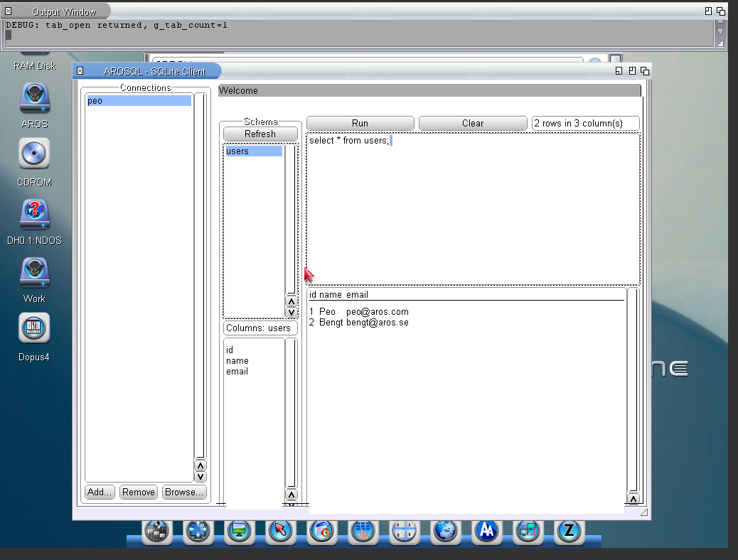Click the blue Z dock icon
This screenshot has width=738, height=560.
tap(569, 532)
